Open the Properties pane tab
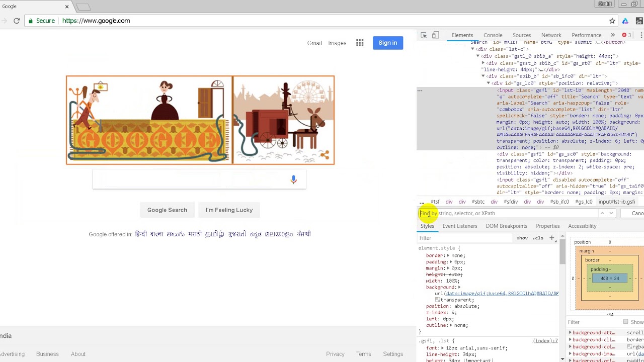Image resolution: width=644 pixels, height=362 pixels. pos(548,226)
